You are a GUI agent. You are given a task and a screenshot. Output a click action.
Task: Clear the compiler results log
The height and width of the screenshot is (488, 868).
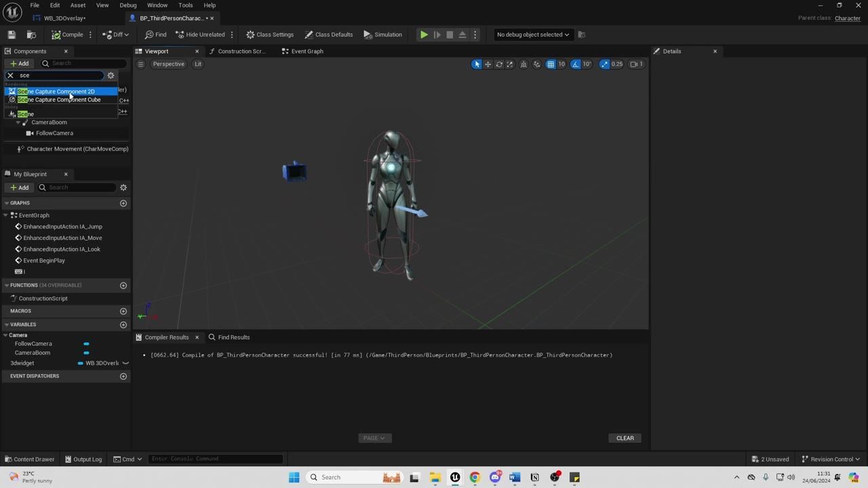pyautogui.click(x=625, y=438)
